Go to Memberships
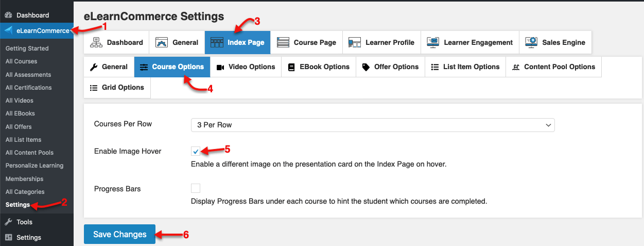This screenshot has width=644, height=246. pyautogui.click(x=24, y=179)
